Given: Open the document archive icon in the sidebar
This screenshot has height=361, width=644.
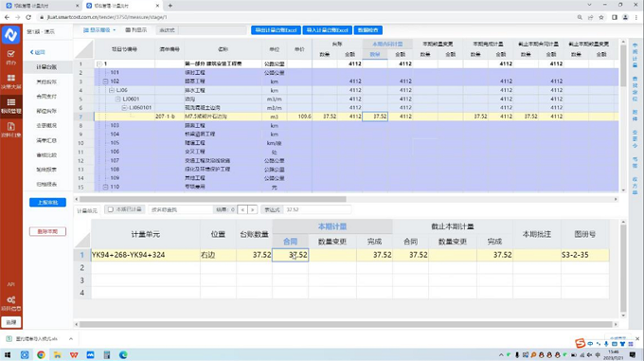Looking at the screenshot, I should point(11,130).
